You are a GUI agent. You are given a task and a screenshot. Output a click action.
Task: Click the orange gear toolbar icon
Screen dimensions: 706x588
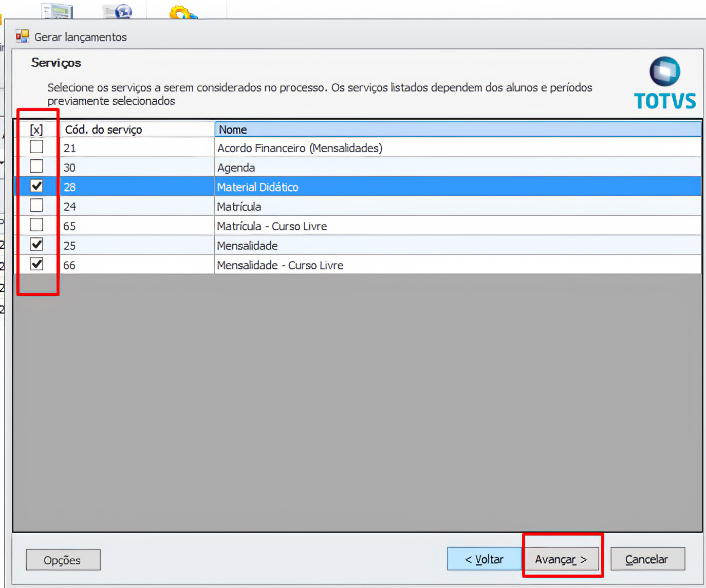pyautogui.click(x=182, y=12)
